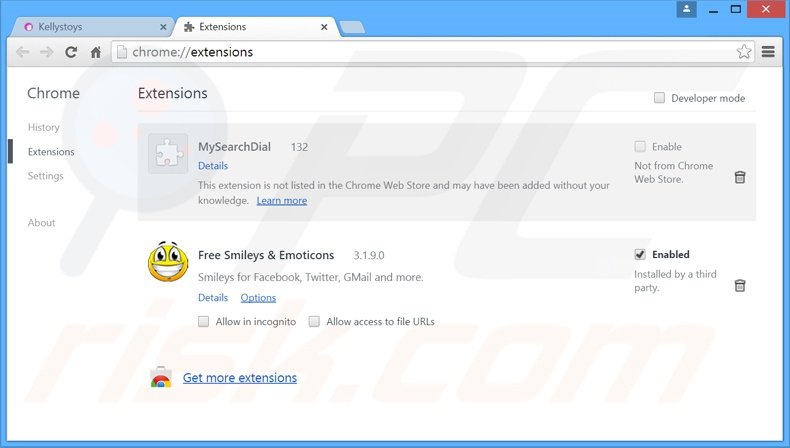The height and width of the screenshot is (448, 790).
Task: Open Options for Free Smileys & Emoticons
Action: point(258,298)
